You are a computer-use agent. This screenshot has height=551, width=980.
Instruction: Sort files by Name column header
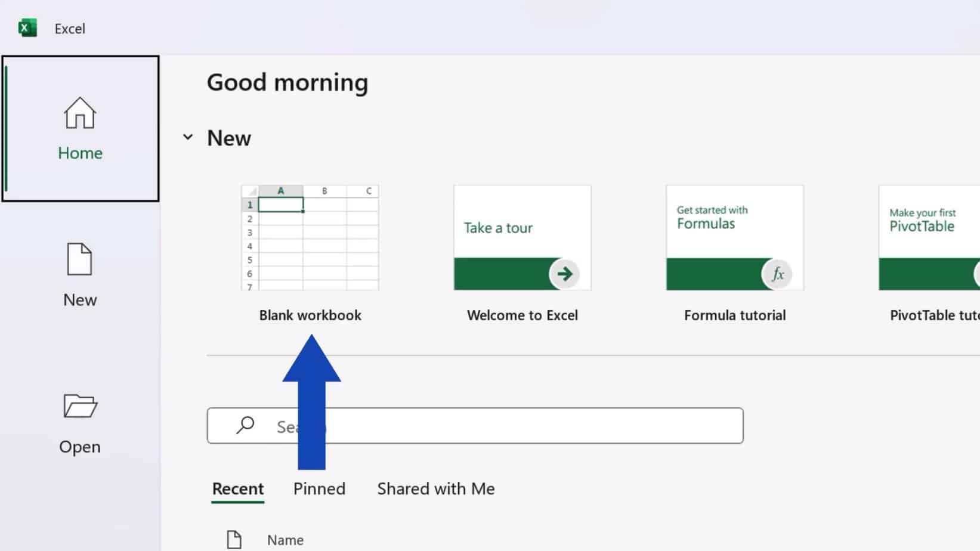(x=285, y=540)
